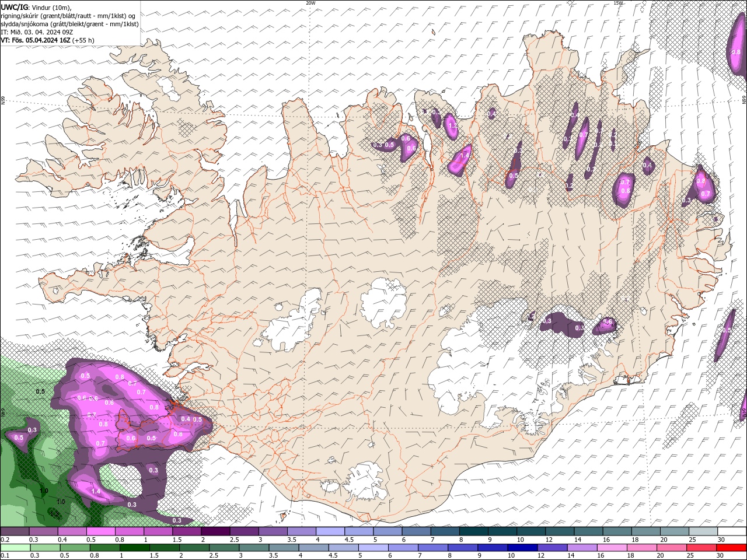Pick the medium green swatch between 0.5 and 0.8 in rain legend
Screen dimensions: 747x560
pyautogui.click(x=75, y=548)
